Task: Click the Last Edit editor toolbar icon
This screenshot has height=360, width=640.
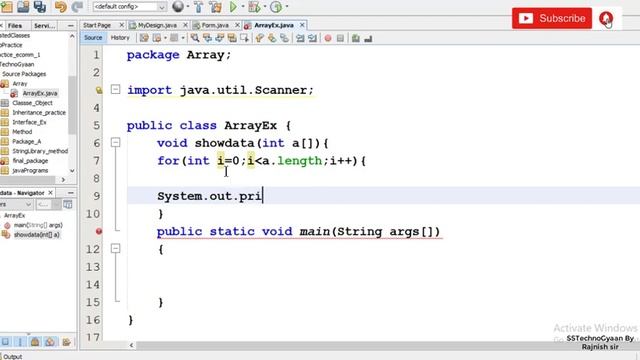Action: click(x=144, y=38)
